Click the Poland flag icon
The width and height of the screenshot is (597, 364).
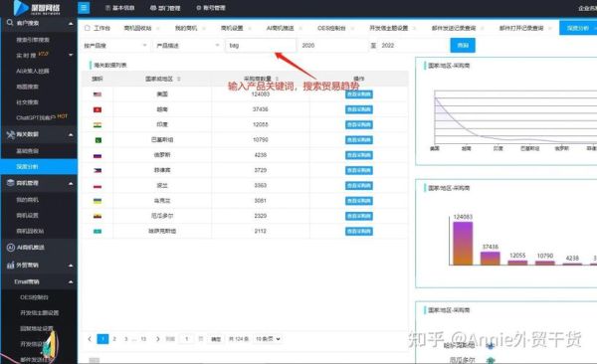tap(98, 186)
